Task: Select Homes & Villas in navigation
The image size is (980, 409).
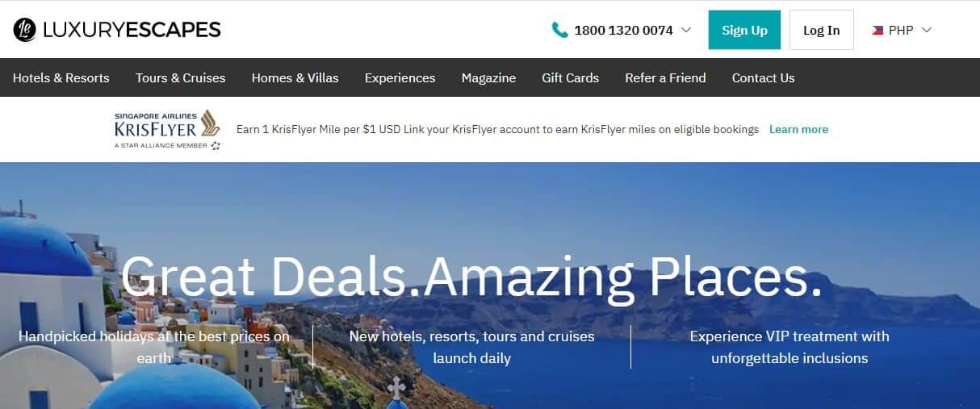Action: pyautogui.click(x=295, y=78)
